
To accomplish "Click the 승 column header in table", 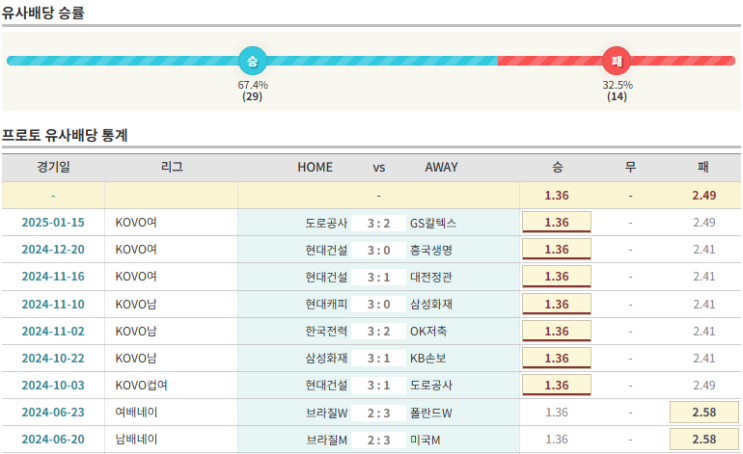I will click(557, 167).
